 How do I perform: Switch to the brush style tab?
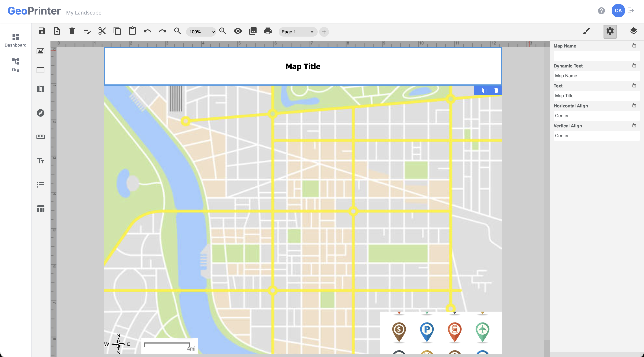click(587, 31)
